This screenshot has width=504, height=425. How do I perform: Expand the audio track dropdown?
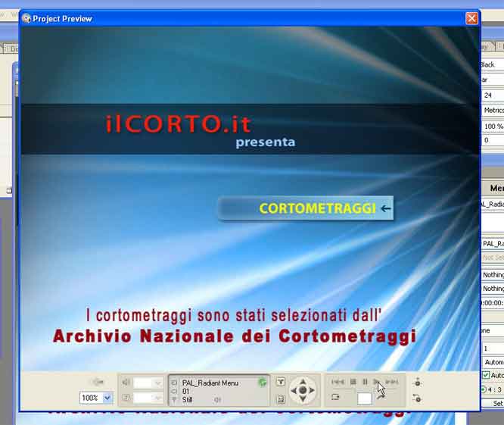[157, 383]
